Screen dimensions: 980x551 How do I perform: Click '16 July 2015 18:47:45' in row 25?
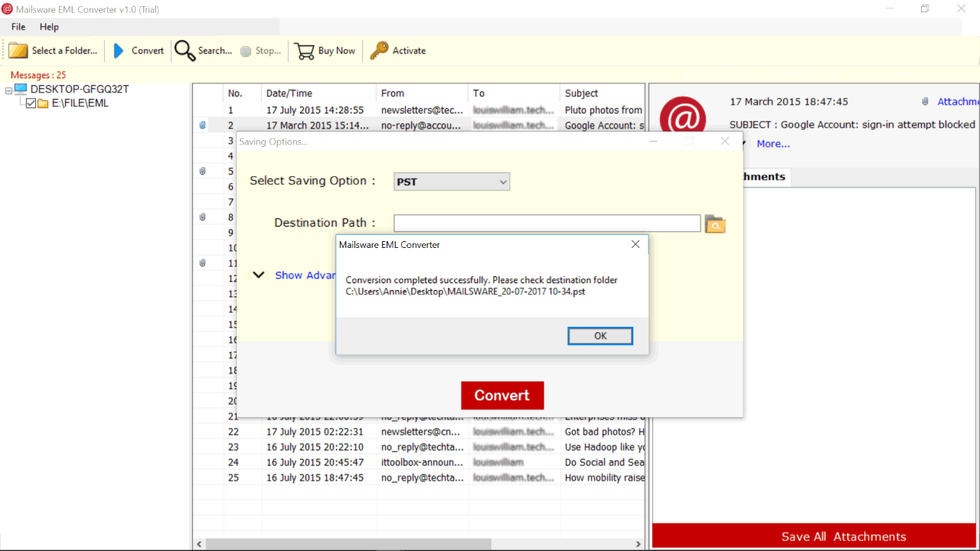pyautogui.click(x=315, y=478)
